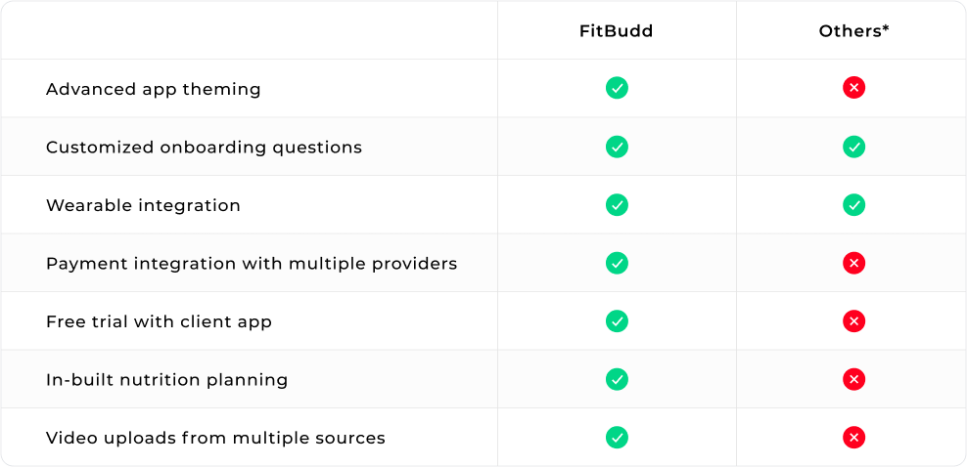967x467 pixels.
Task: Click Others red cross for Advanced app theming
Action: click(853, 88)
